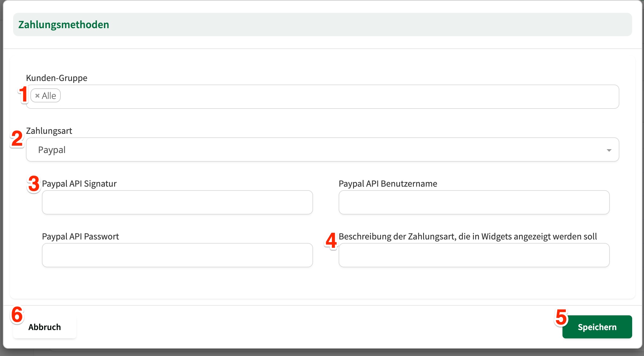Focus the Paypal API Passwort input

pyautogui.click(x=177, y=255)
